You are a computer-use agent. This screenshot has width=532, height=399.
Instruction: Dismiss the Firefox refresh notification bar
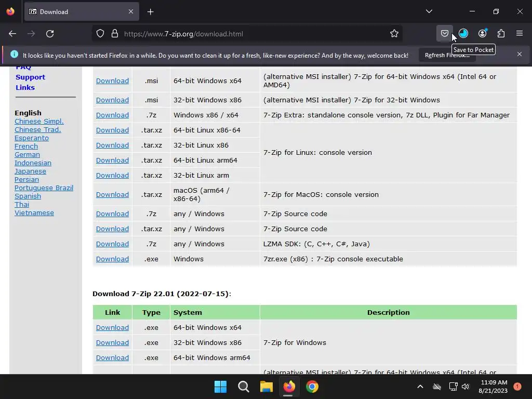click(x=520, y=54)
